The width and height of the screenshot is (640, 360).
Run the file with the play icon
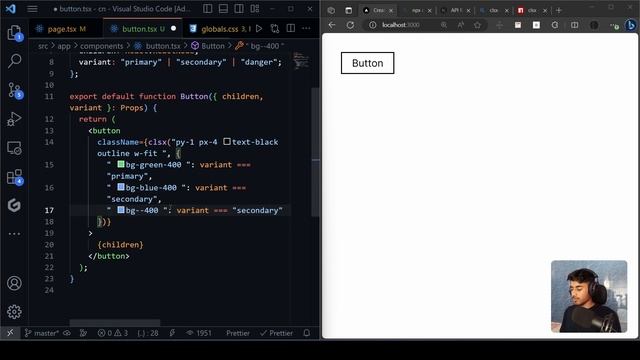pyautogui.click(x=259, y=29)
